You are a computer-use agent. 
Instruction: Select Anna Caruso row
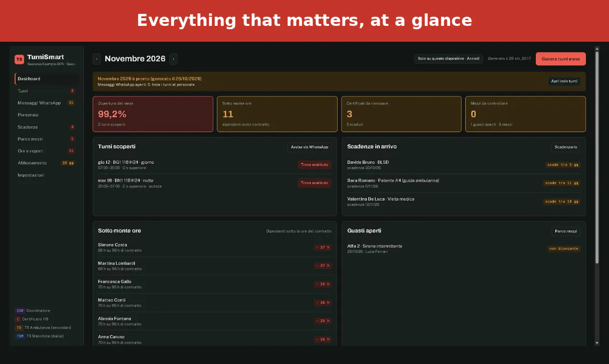tap(215, 339)
